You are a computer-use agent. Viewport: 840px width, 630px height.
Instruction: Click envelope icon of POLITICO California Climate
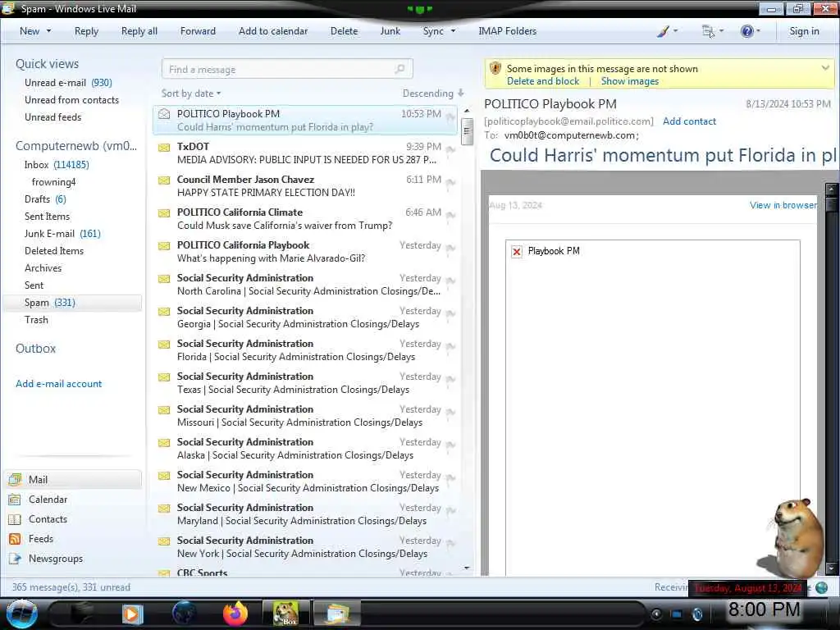164,212
